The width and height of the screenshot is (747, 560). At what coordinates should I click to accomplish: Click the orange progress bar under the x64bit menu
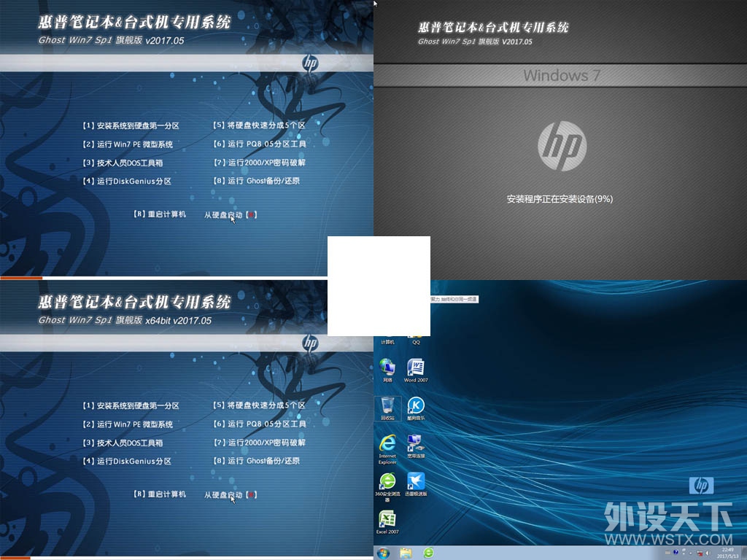pyautogui.click(x=15, y=558)
